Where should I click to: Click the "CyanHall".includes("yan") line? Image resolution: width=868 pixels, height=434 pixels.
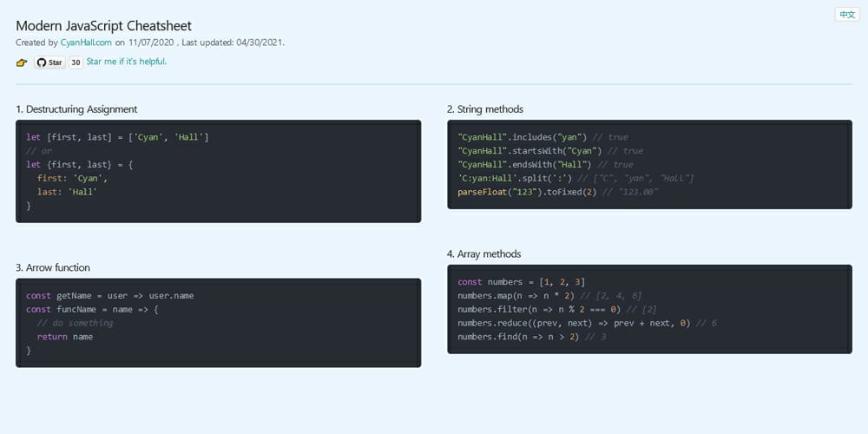click(x=543, y=137)
